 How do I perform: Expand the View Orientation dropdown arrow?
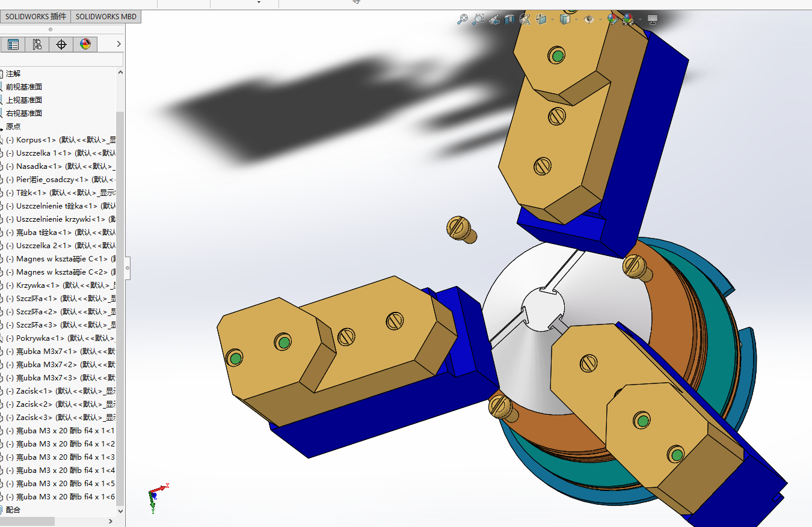(551, 20)
